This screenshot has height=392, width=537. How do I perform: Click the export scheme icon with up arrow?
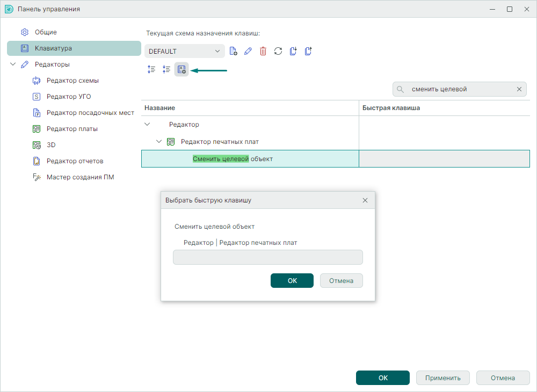click(x=308, y=51)
